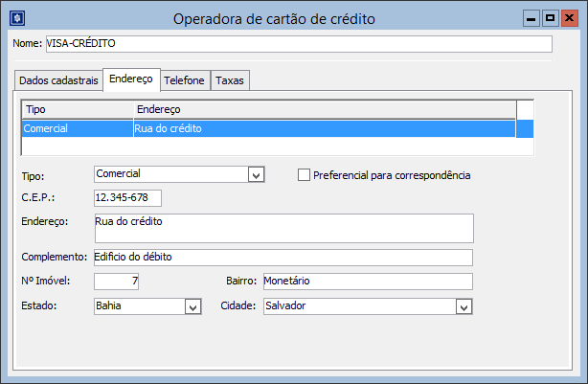Expand the Cidade dropdown showing Salvador

pyautogui.click(x=464, y=307)
